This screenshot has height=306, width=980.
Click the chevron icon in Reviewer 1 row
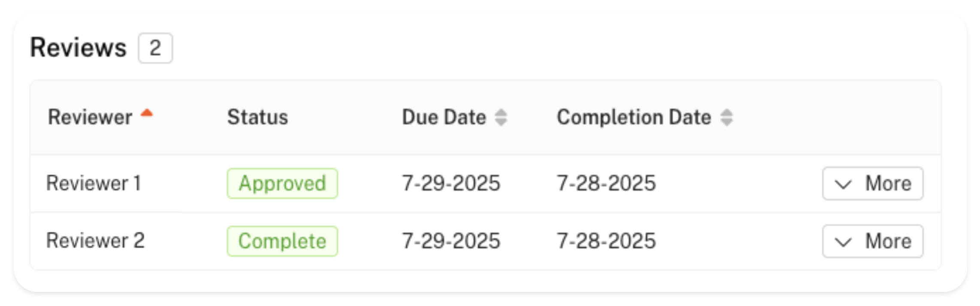[x=843, y=184]
